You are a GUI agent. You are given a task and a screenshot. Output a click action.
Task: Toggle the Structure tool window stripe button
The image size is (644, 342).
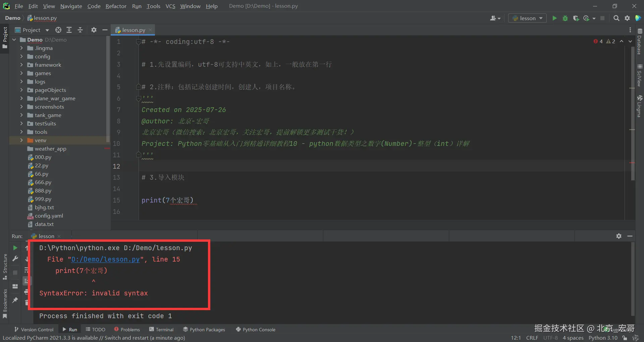[x=5, y=267]
